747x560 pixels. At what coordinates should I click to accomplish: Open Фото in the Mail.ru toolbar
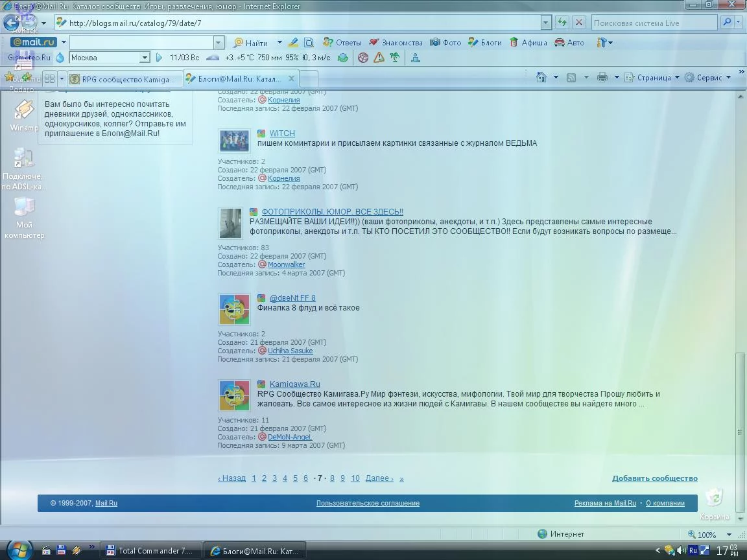tap(445, 43)
